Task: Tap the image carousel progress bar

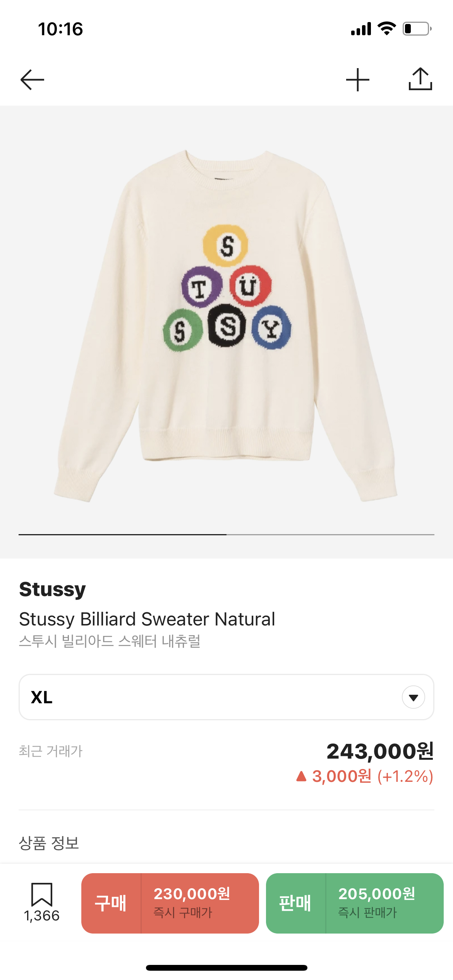Action: click(x=226, y=535)
